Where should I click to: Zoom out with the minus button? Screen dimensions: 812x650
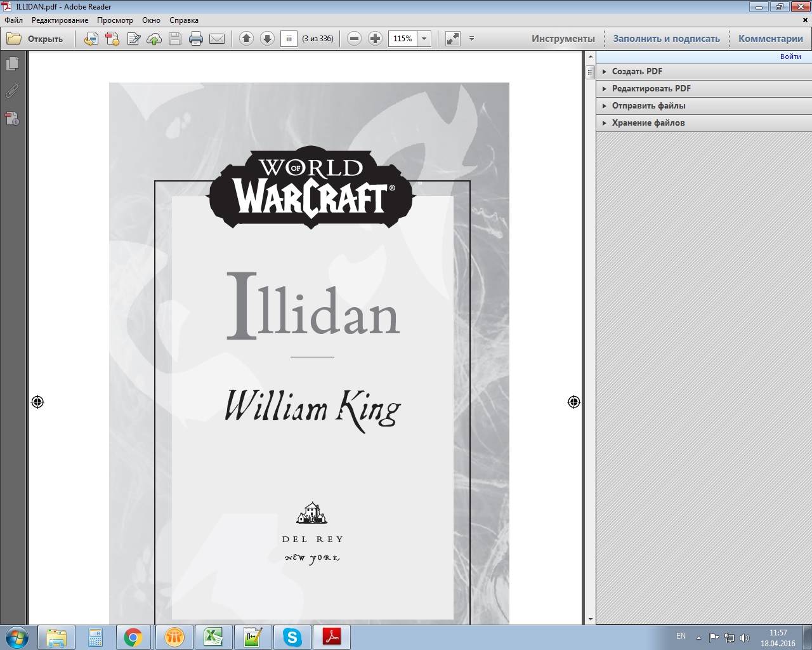(355, 39)
